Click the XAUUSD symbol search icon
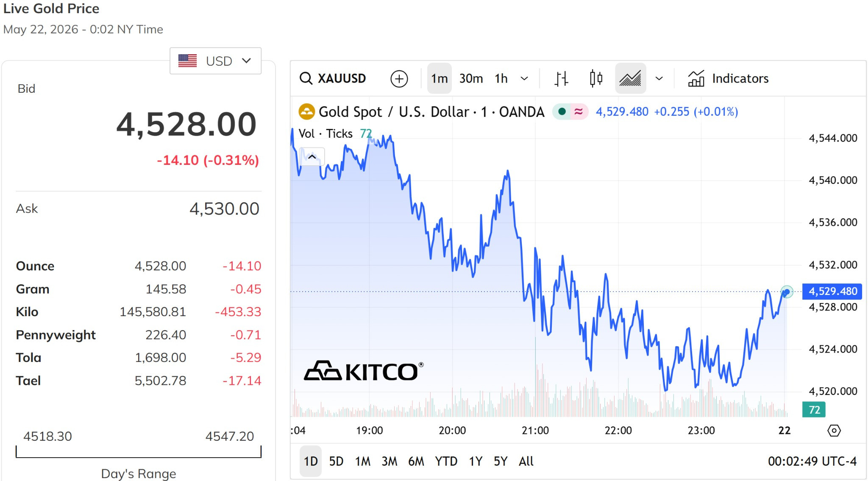Screen dimensions: 868x481 coord(306,78)
